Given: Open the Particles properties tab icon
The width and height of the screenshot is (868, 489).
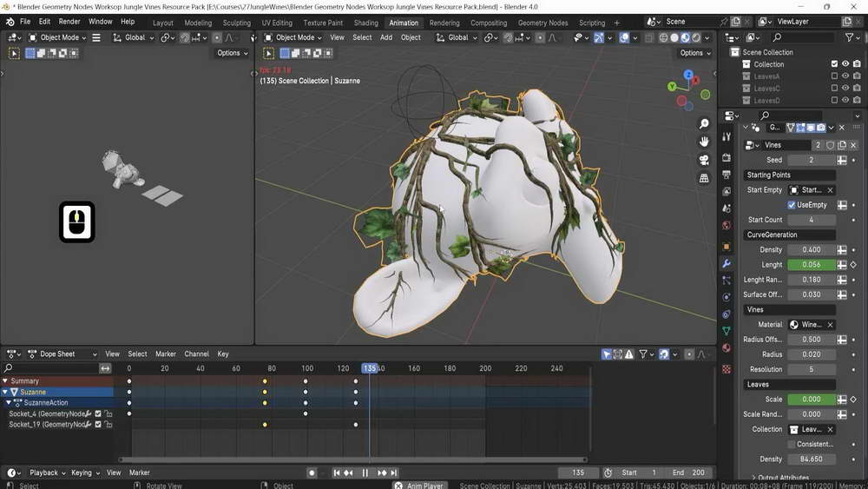Looking at the screenshot, I should tap(727, 281).
